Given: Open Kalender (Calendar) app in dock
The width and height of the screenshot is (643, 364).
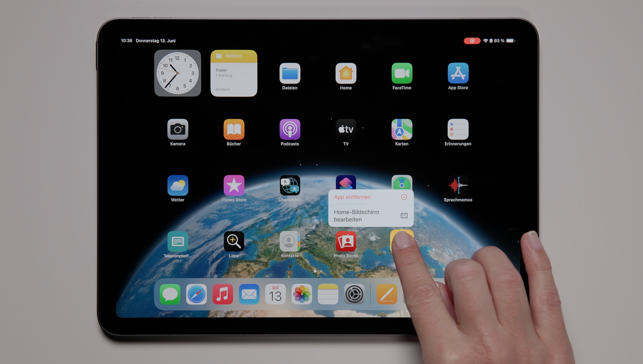Looking at the screenshot, I should pyautogui.click(x=275, y=294).
